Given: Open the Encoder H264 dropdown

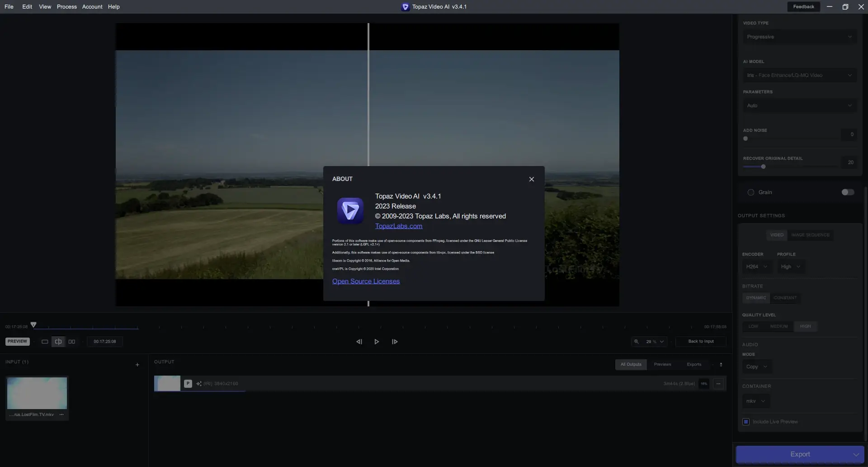Looking at the screenshot, I should [756, 267].
